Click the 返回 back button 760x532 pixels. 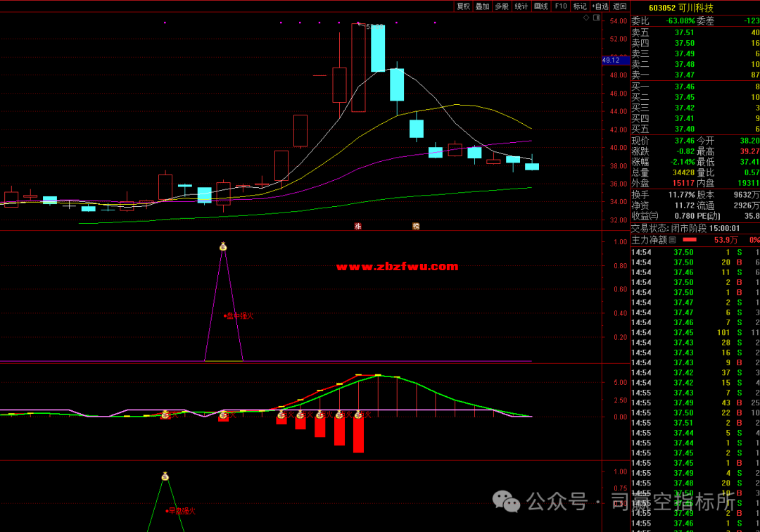(620, 6)
